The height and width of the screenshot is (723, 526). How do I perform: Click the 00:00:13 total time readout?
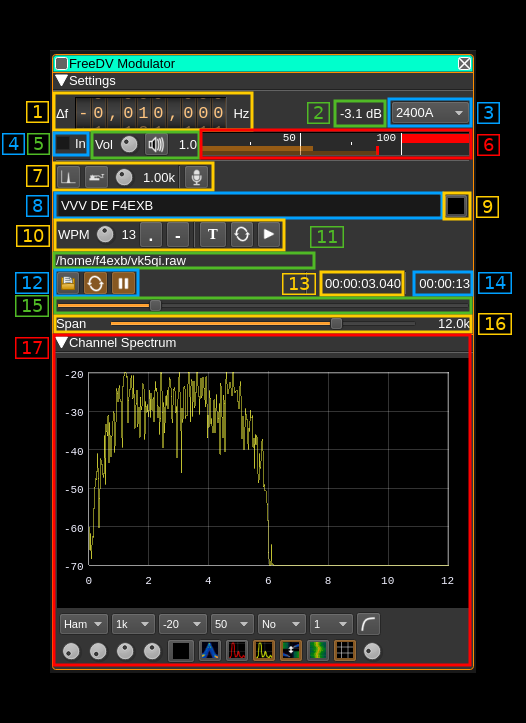(x=444, y=284)
